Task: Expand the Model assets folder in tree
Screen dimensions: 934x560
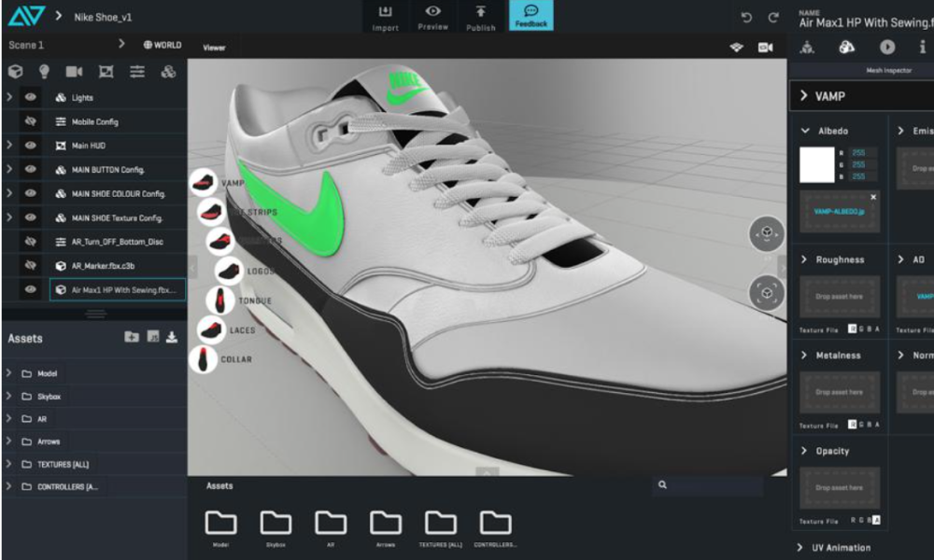Action: pos(8,372)
